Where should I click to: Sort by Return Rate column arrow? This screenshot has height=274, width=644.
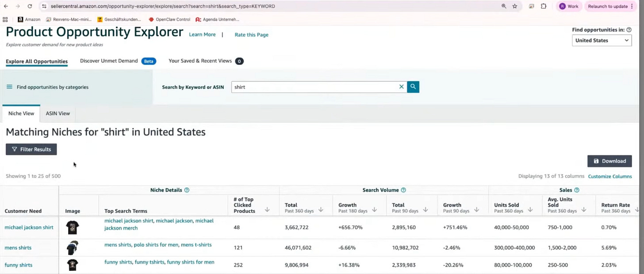(637, 210)
